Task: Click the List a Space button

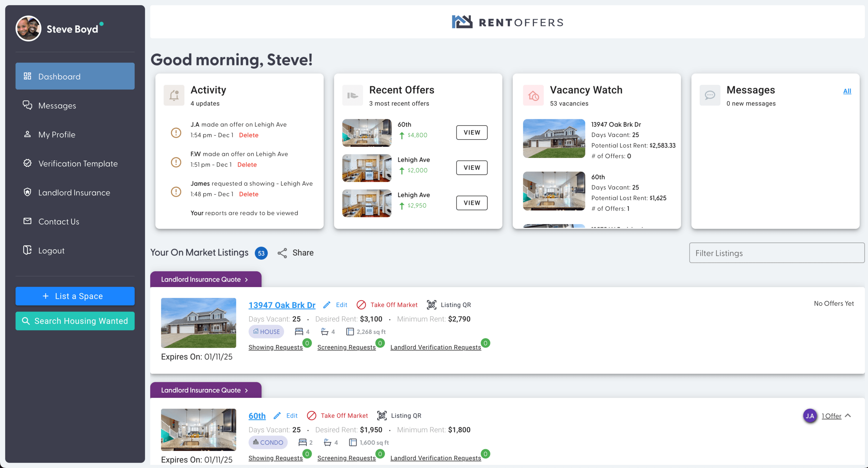Action: pos(75,296)
